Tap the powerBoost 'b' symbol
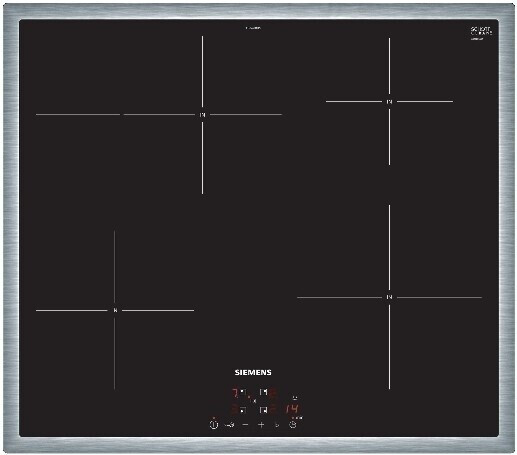 (x=277, y=425)
